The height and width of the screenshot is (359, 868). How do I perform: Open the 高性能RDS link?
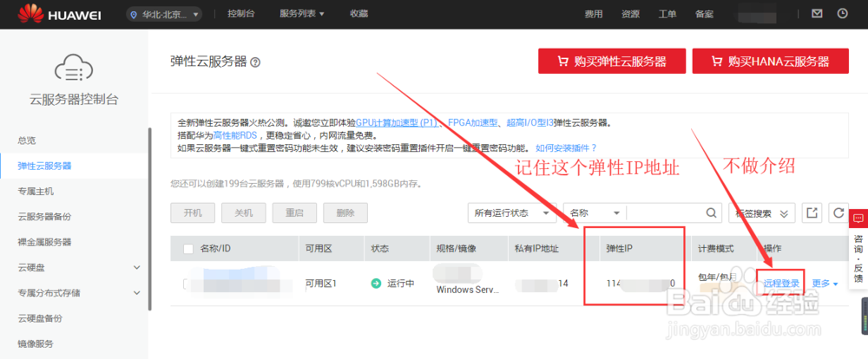237,135
